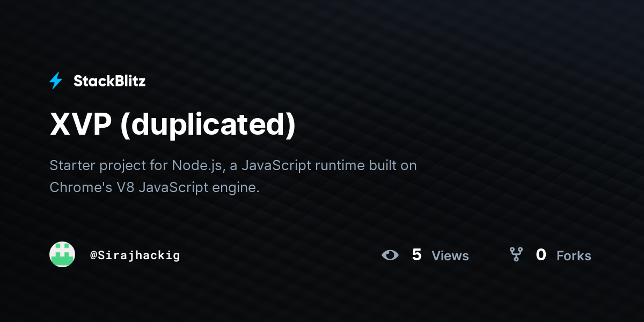The width and height of the screenshot is (644, 322).
Task: Click the word XVP in the title
Action: [x=80, y=125]
